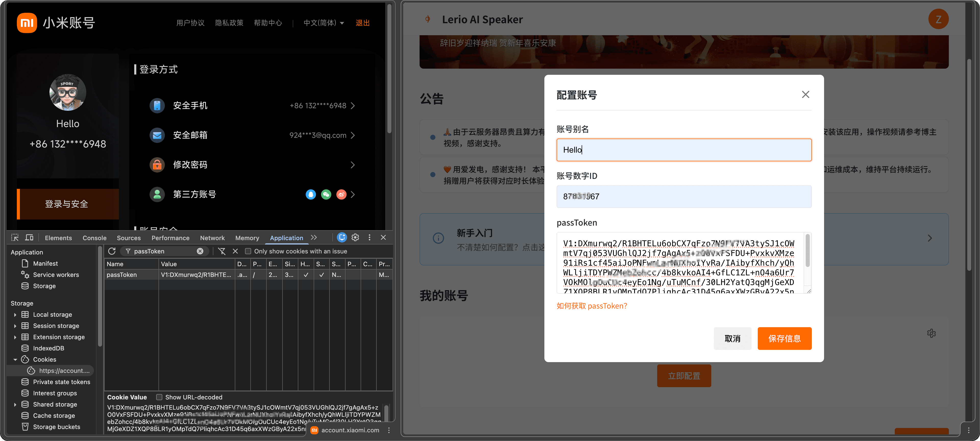Click the 保存信息 button

(785, 338)
